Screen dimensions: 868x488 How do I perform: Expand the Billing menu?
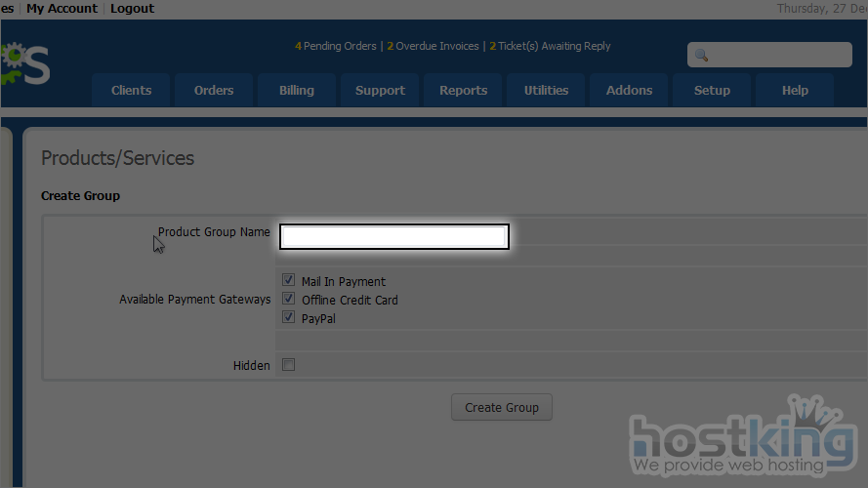[297, 90]
